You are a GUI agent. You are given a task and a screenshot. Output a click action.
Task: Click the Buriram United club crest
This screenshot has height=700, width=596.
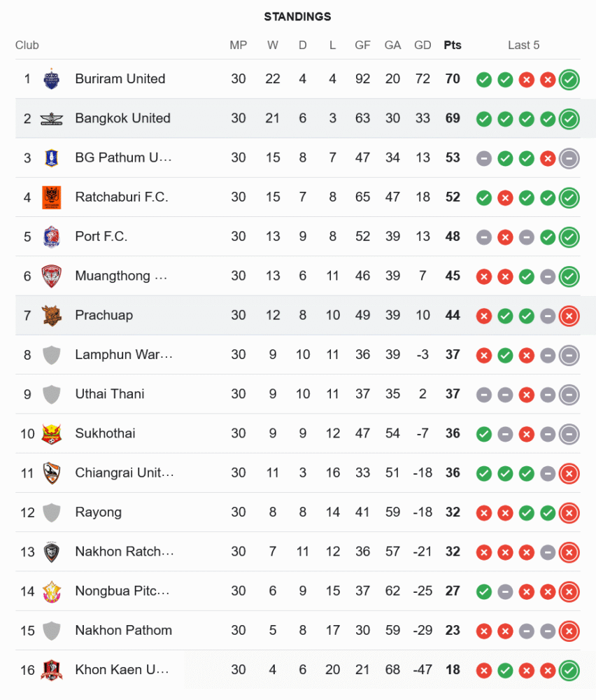(x=51, y=79)
